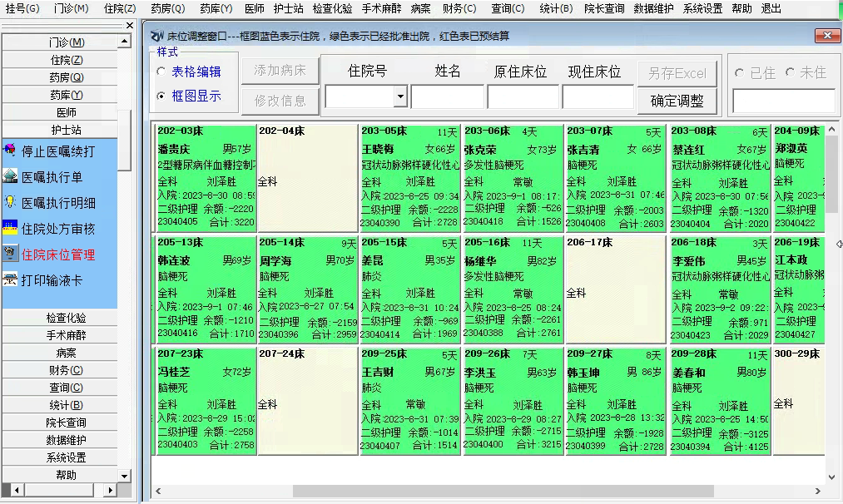The width and height of the screenshot is (843, 504).
Task: Open the 药房(Q) menu in menu bar
Action: (x=167, y=8)
